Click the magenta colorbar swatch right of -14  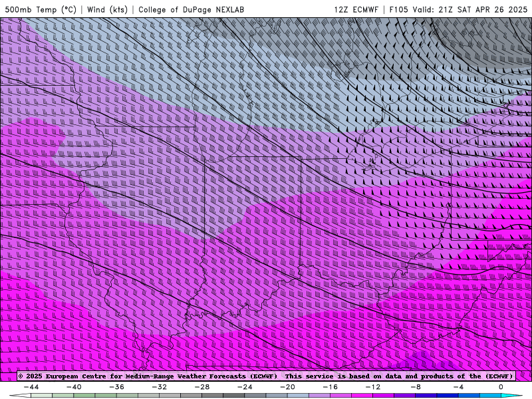pyautogui.click(x=362, y=396)
